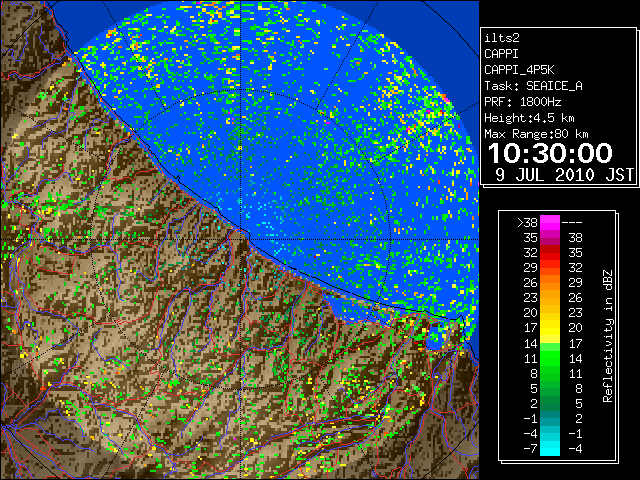The width and height of the screenshot is (640, 480).
Task: Click the '---' legend upper bound label
Action: click(572, 223)
